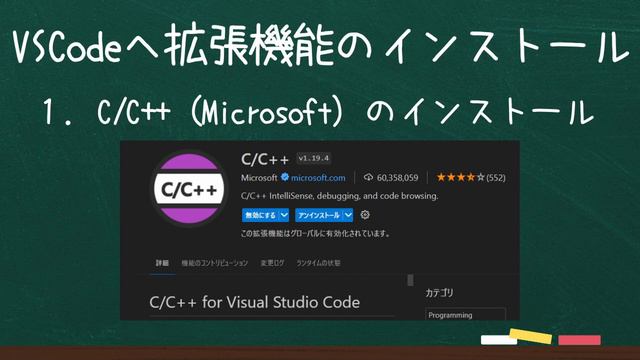Click the cloud download count icon
Image resolution: width=640 pixels, height=360 pixels.
click(368, 177)
